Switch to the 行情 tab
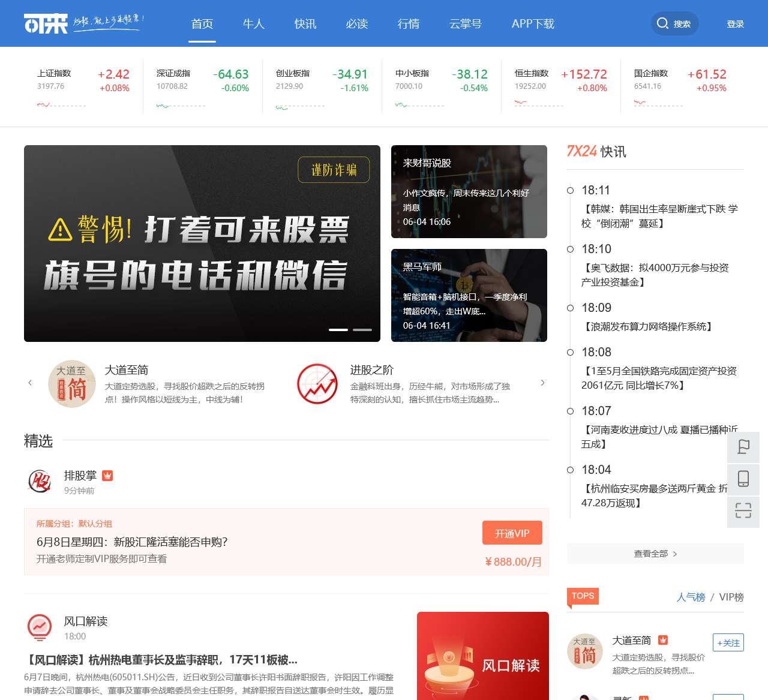This screenshot has width=768, height=700. pyautogui.click(x=409, y=24)
